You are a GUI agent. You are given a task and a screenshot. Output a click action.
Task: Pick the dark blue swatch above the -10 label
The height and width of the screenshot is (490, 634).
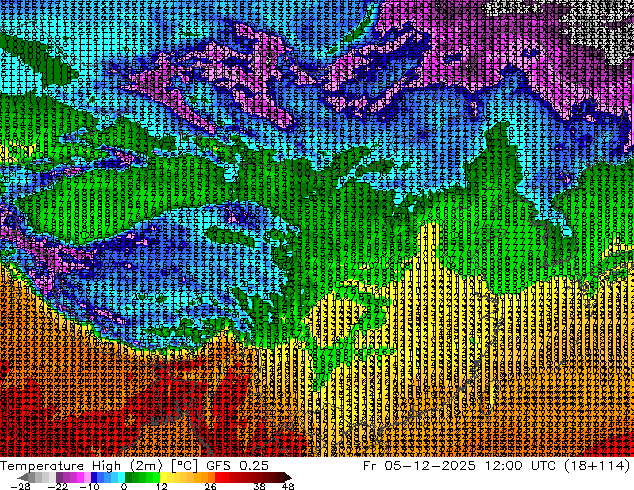point(94,477)
